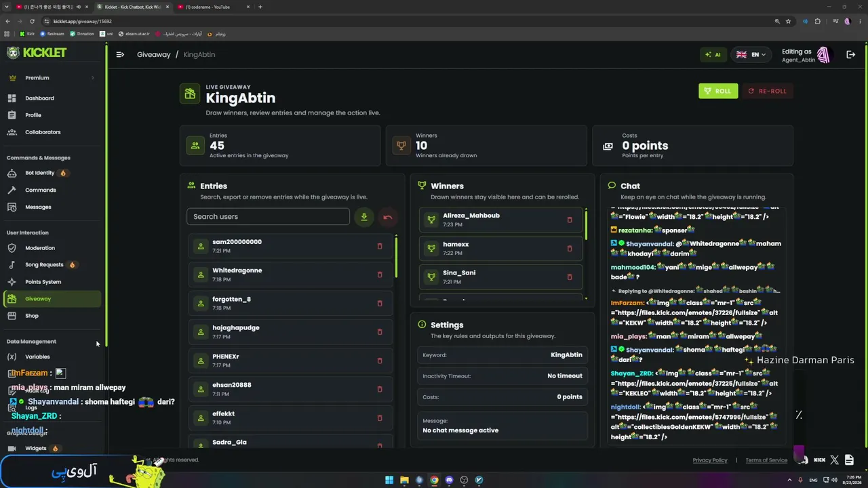Image resolution: width=868 pixels, height=488 pixels.
Task: Click the Agent_Abtin profile avatar
Action: click(823, 54)
